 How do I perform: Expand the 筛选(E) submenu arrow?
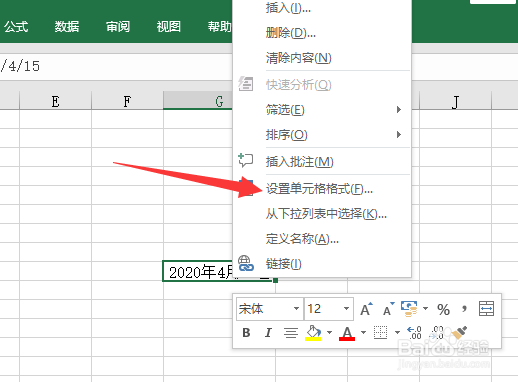pos(399,110)
